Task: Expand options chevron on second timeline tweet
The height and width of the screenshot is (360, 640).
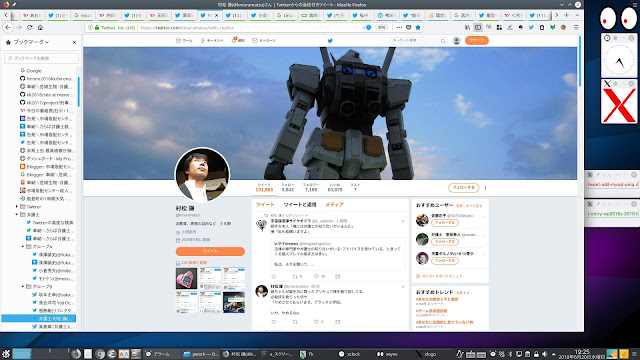Action: coord(403,287)
